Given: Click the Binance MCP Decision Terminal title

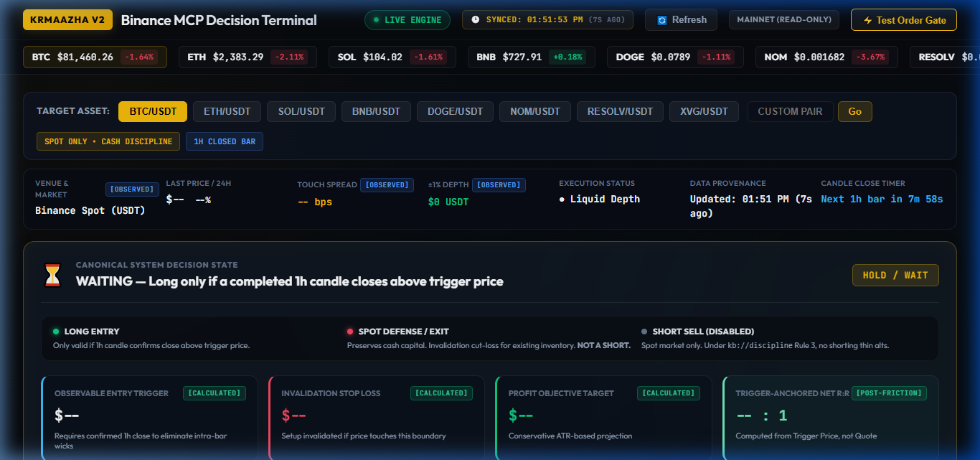Looking at the screenshot, I should (x=219, y=20).
